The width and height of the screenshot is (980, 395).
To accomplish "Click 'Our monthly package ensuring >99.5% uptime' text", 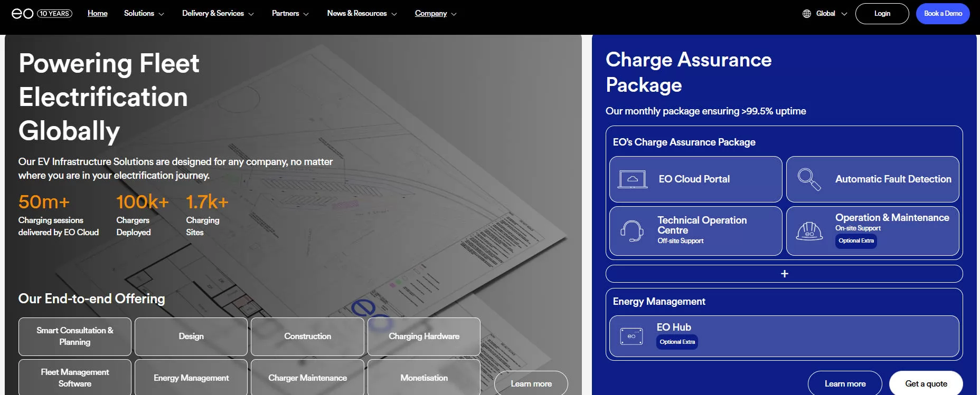I will coord(705,111).
